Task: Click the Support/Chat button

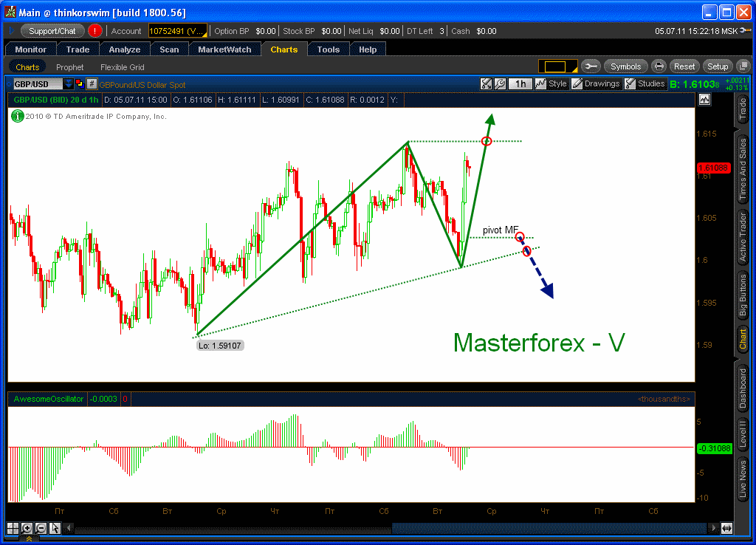Action: coord(52,31)
